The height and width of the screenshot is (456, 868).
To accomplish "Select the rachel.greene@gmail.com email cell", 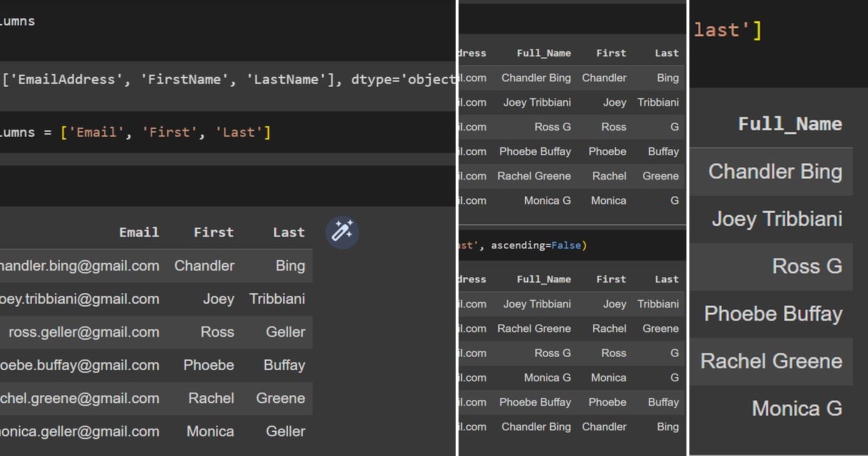I will (80, 398).
